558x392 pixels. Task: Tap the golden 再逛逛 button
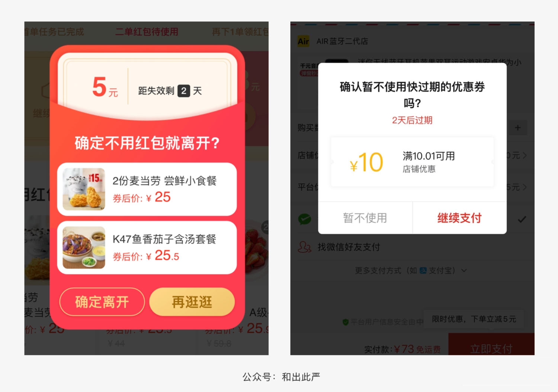(192, 302)
